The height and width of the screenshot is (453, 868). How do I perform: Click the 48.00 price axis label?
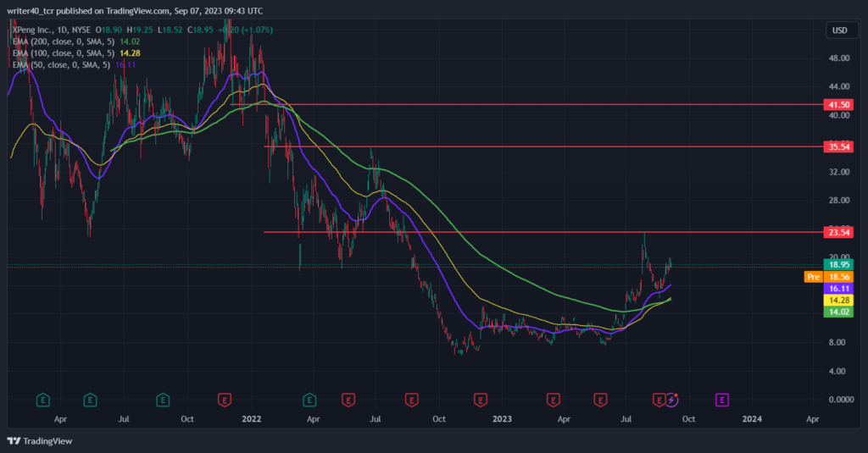point(838,58)
